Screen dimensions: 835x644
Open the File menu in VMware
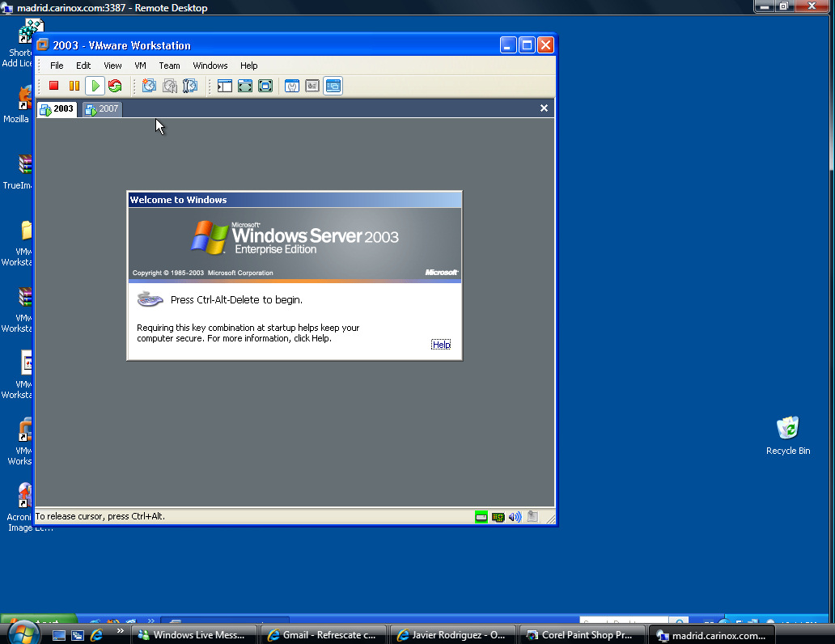click(57, 66)
